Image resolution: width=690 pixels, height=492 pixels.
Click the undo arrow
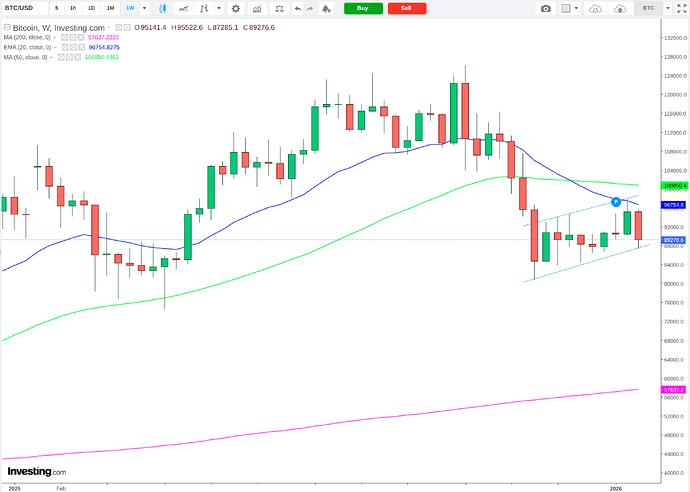click(x=299, y=8)
